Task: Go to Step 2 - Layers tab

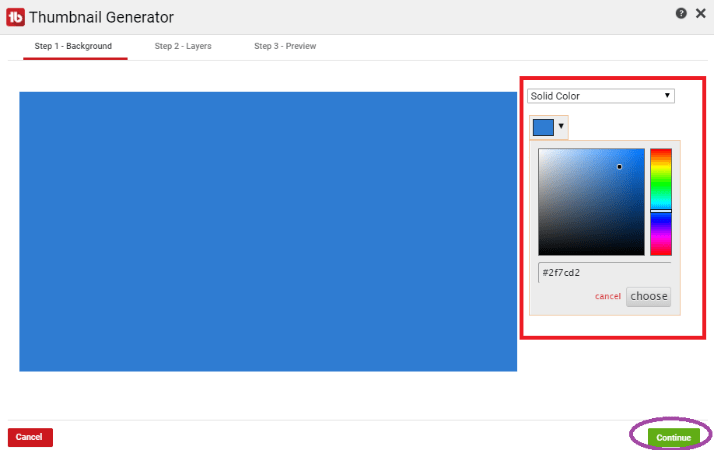Action: (183, 46)
